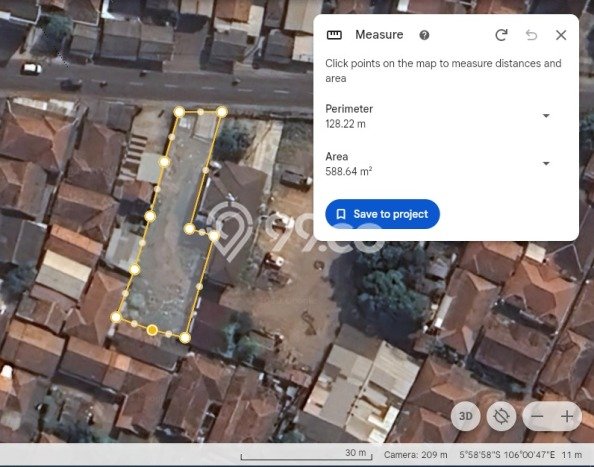Image resolution: width=594 pixels, height=467 pixels.
Task: Click the Perimeter value 128.22 m
Action: [x=345, y=124]
